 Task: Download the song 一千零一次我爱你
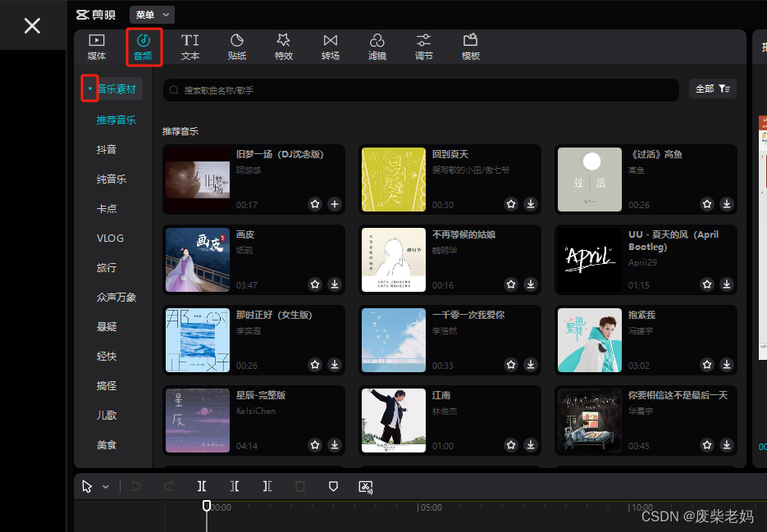pyautogui.click(x=531, y=364)
